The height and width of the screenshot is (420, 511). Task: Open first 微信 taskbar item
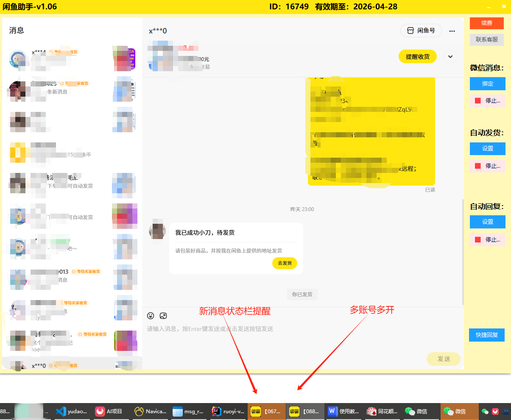422,412
